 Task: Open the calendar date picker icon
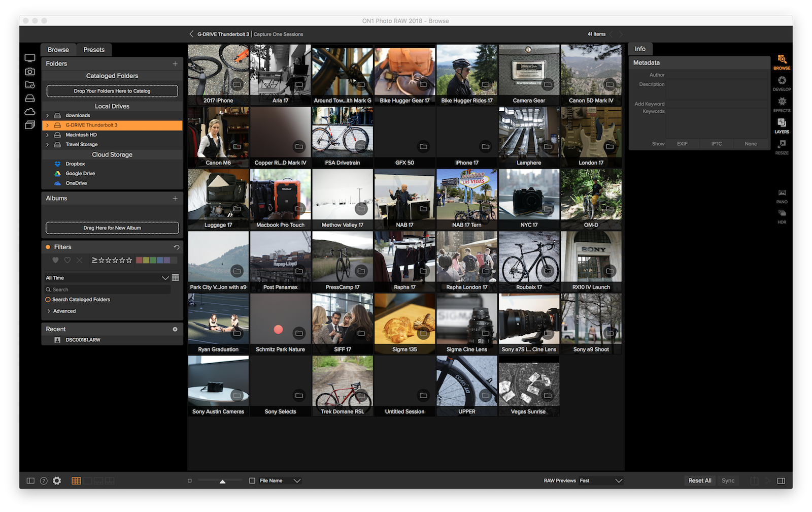point(175,277)
